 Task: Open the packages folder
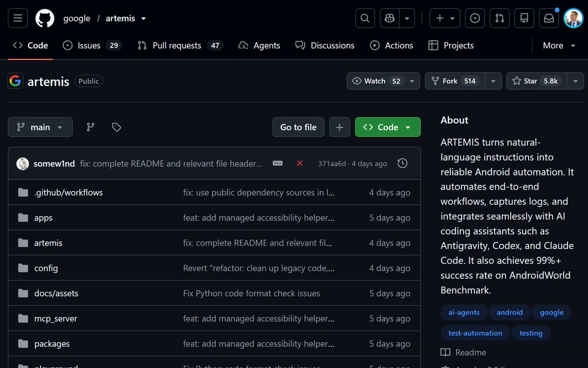52,343
